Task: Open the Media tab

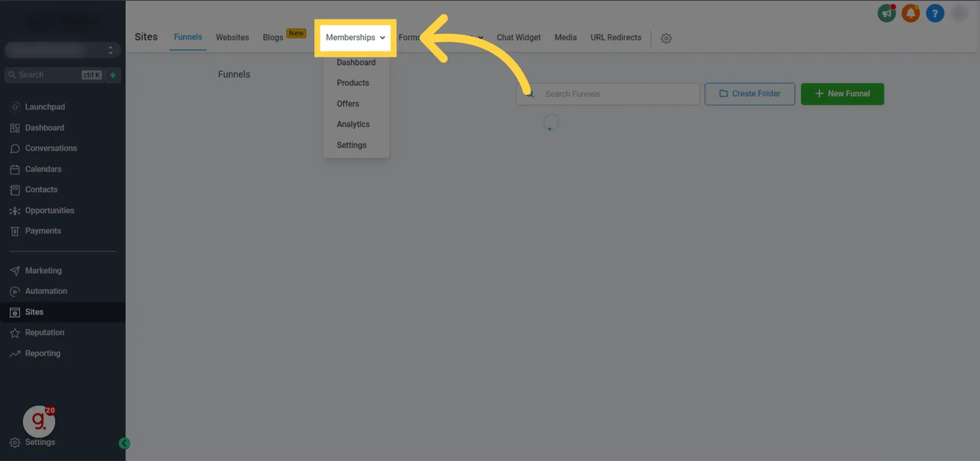Action: (565, 37)
